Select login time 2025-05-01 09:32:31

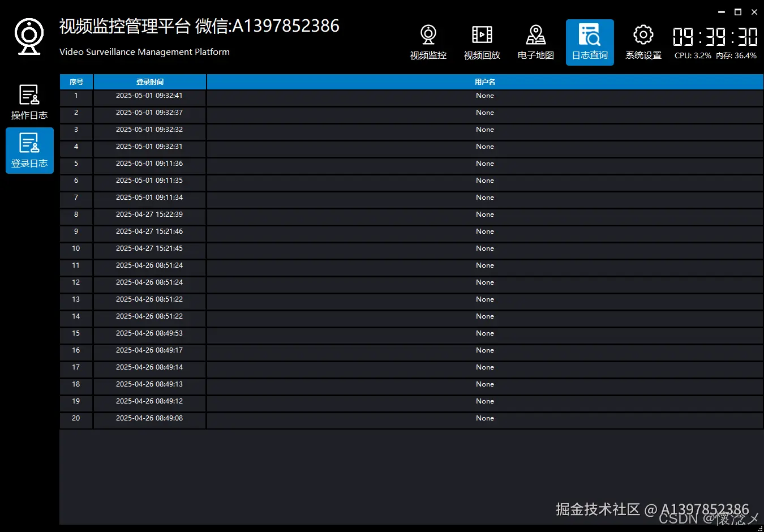pyautogui.click(x=149, y=147)
